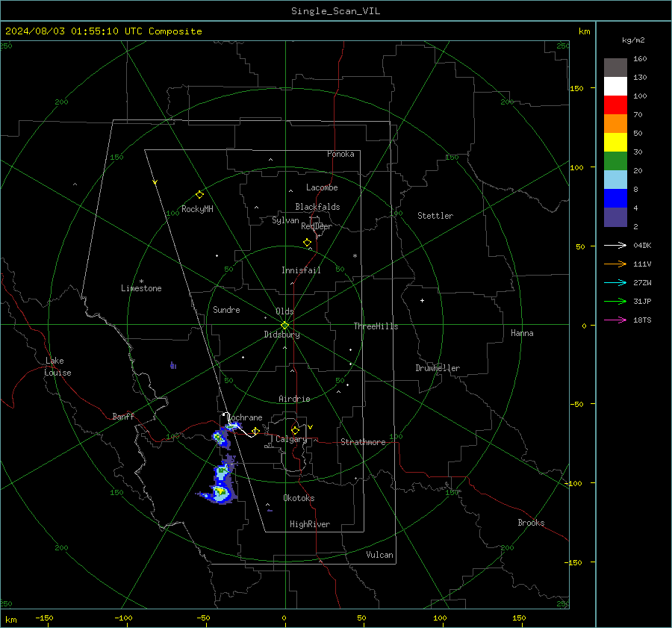
Task: Select the grey 130-160 color band
Action: click(x=615, y=68)
